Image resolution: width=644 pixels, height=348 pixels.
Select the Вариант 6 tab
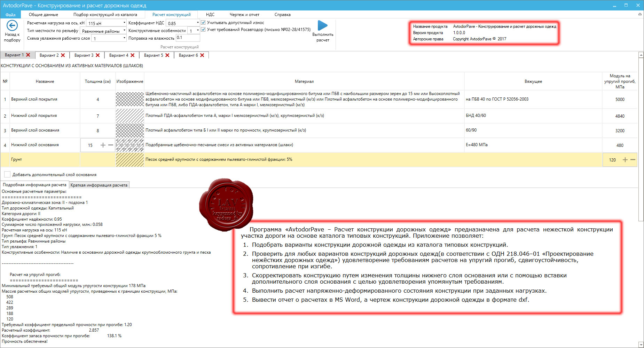tap(188, 55)
